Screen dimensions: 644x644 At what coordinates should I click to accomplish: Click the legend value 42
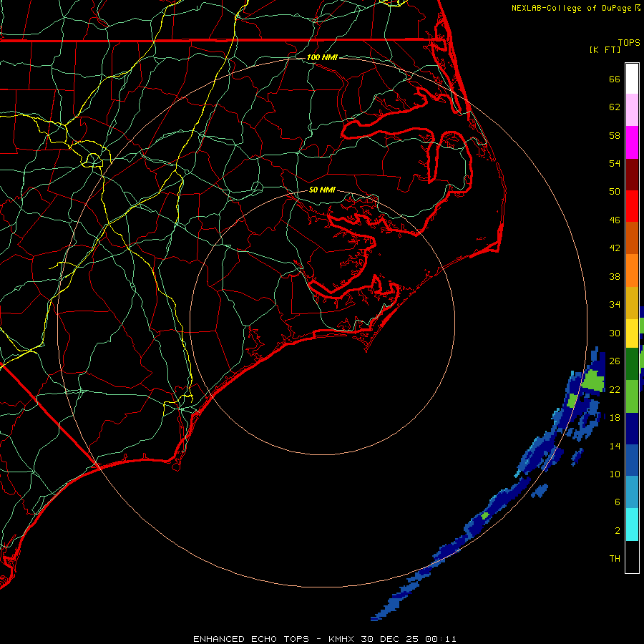(x=615, y=248)
